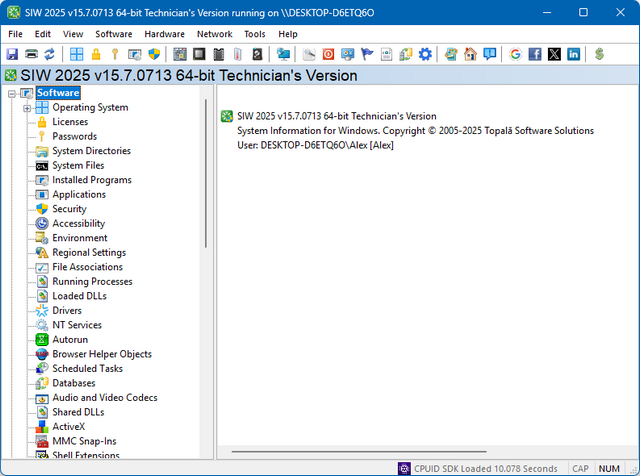
Task: Click the Save floppy disk toolbar icon
Action: coord(12,54)
